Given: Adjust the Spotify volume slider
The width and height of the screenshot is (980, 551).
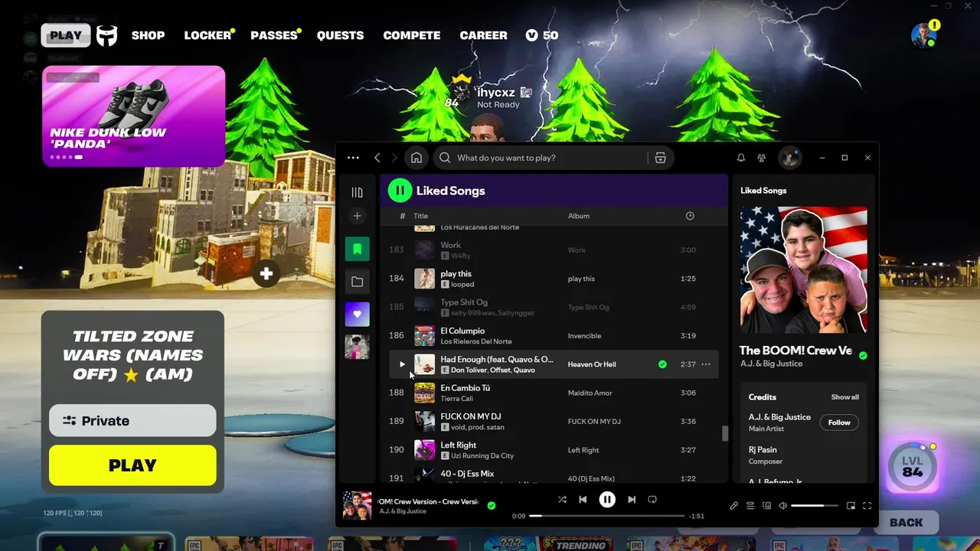Looking at the screenshot, I should tap(814, 506).
